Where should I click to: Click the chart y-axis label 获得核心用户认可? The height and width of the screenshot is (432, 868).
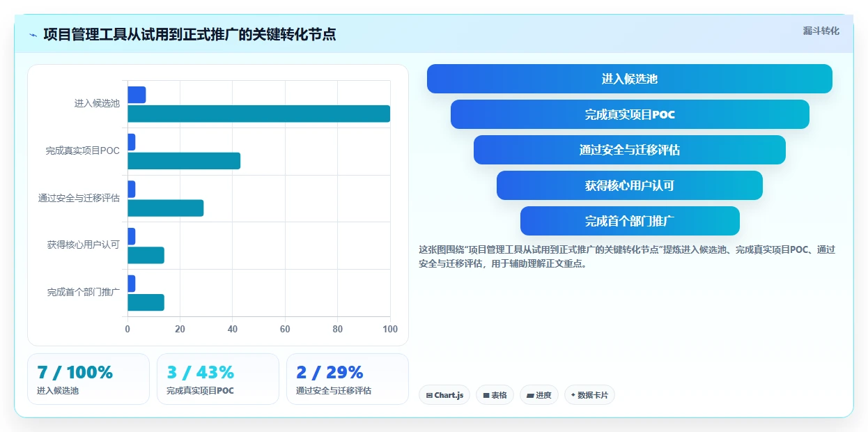(x=84, y=245)
